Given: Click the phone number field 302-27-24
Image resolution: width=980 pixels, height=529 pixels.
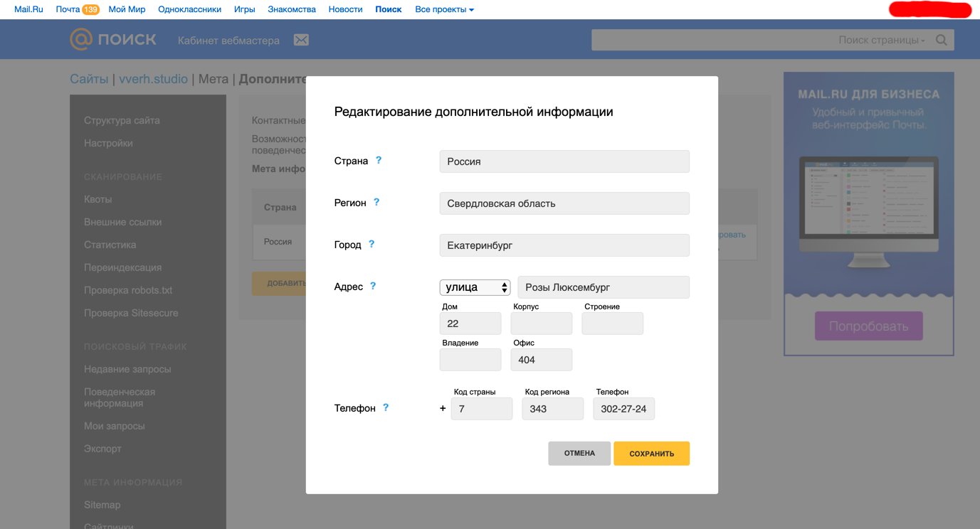Looking at the screenshot, I should pos(624,409).
